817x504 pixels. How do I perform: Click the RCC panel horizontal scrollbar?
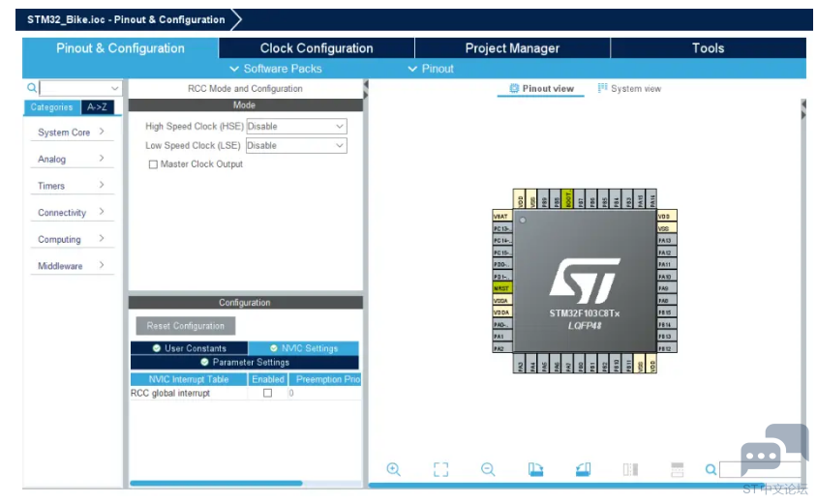pyautogui.click(x=216, y=483)
